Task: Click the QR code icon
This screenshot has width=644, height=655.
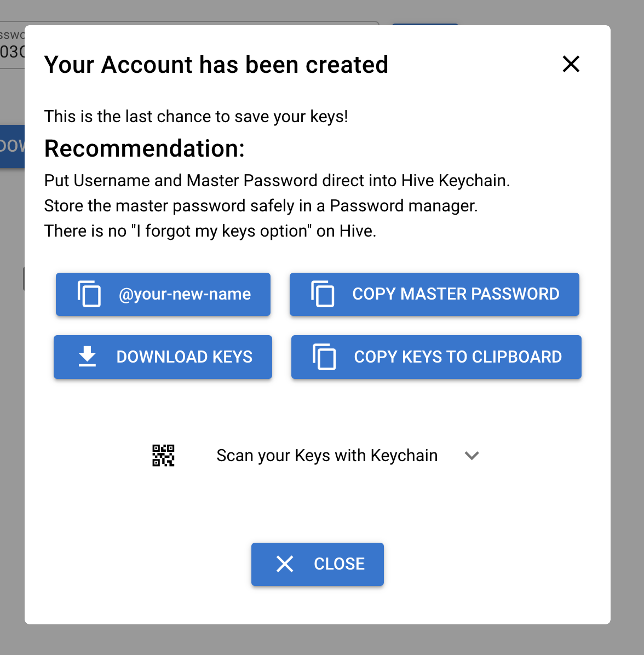Action: coord(163,455)
